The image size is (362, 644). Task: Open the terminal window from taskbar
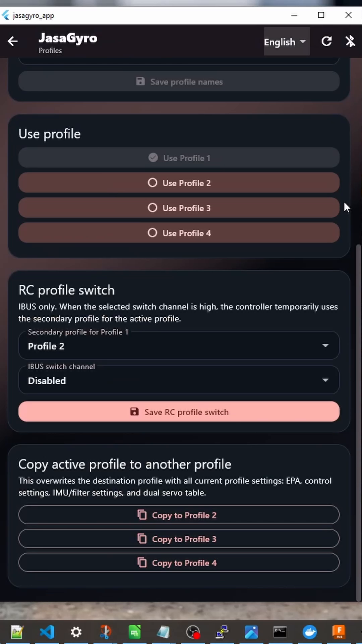pyautogui.click(x=280, y=632)
